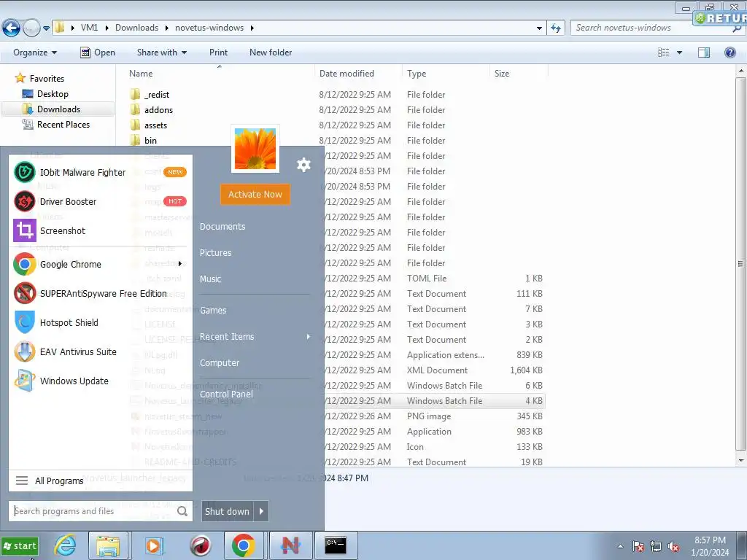The height and width of the screenshot is (560, 747).
Task: Open the Screenshot tool in Start menu
Action: (101, 230)
